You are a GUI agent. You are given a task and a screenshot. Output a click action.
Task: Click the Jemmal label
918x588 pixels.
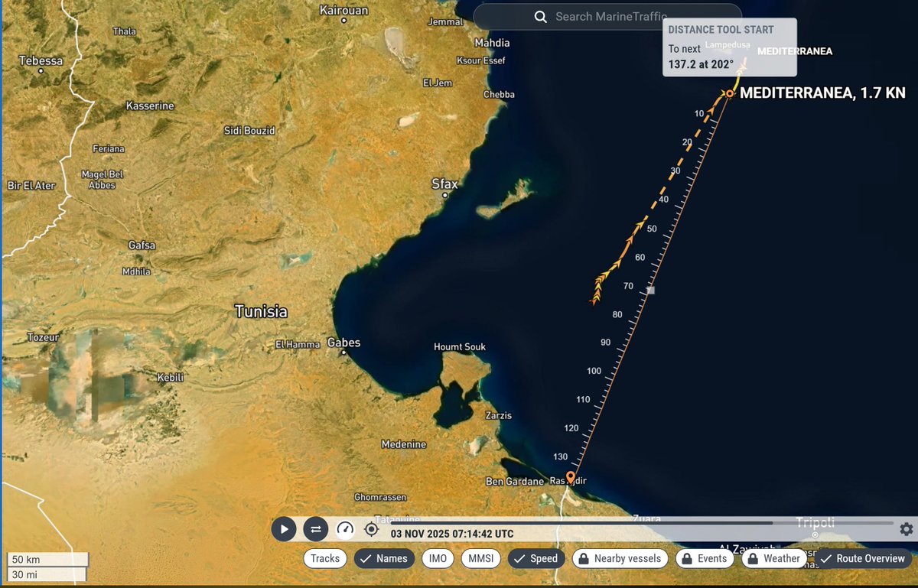pyautogui.click(x=445, y=22)
